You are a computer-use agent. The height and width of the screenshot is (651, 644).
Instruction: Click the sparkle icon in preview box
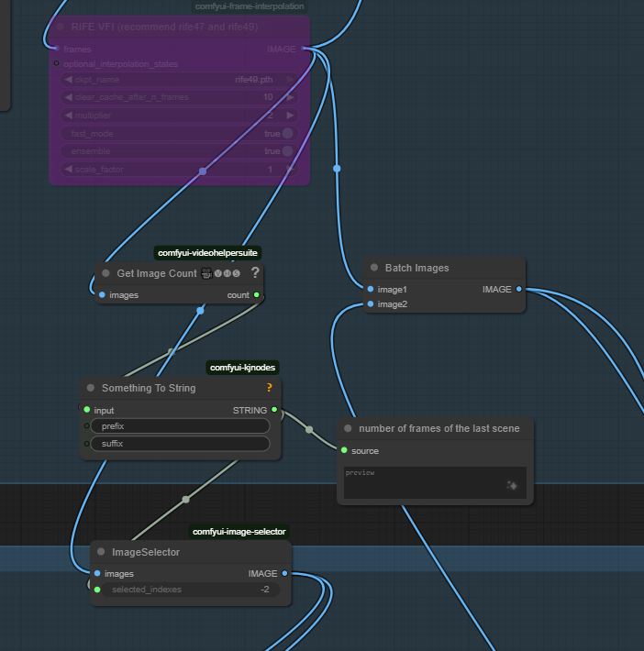[x=512, y=485]
